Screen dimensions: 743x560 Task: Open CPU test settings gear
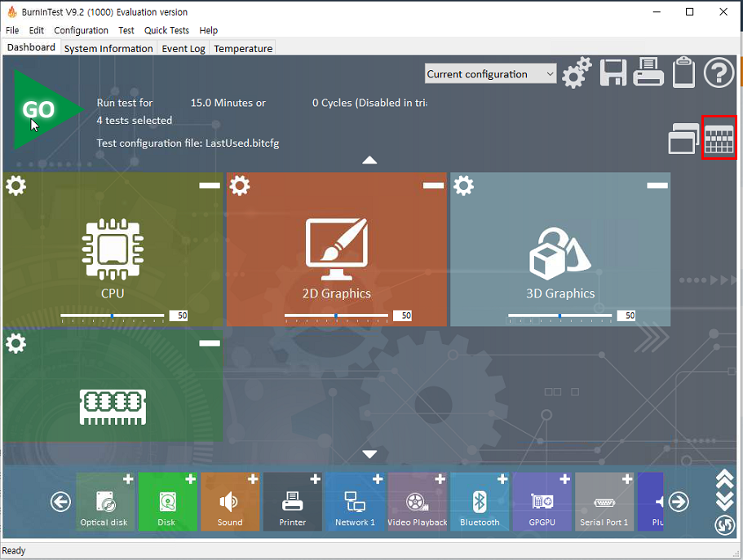click(x=16, y=185)
